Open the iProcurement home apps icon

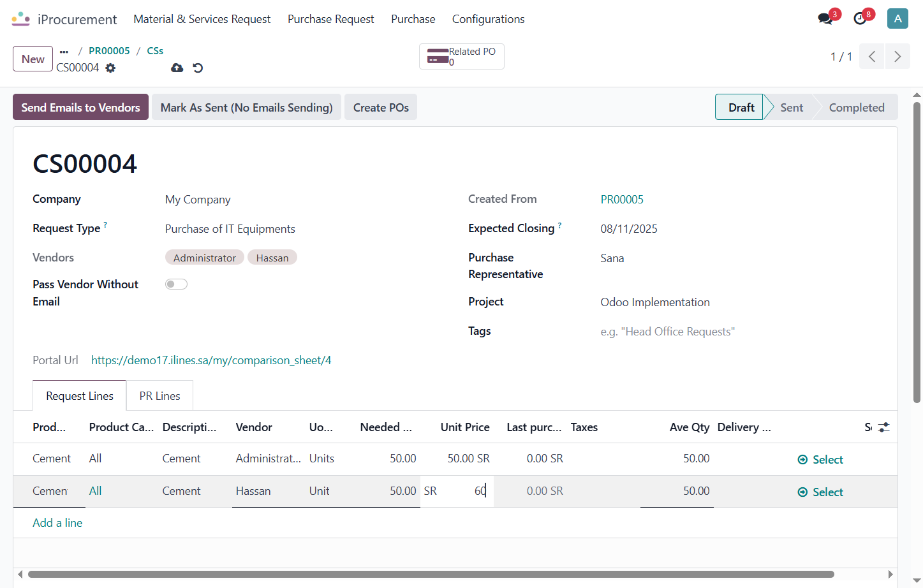[20, 19]
